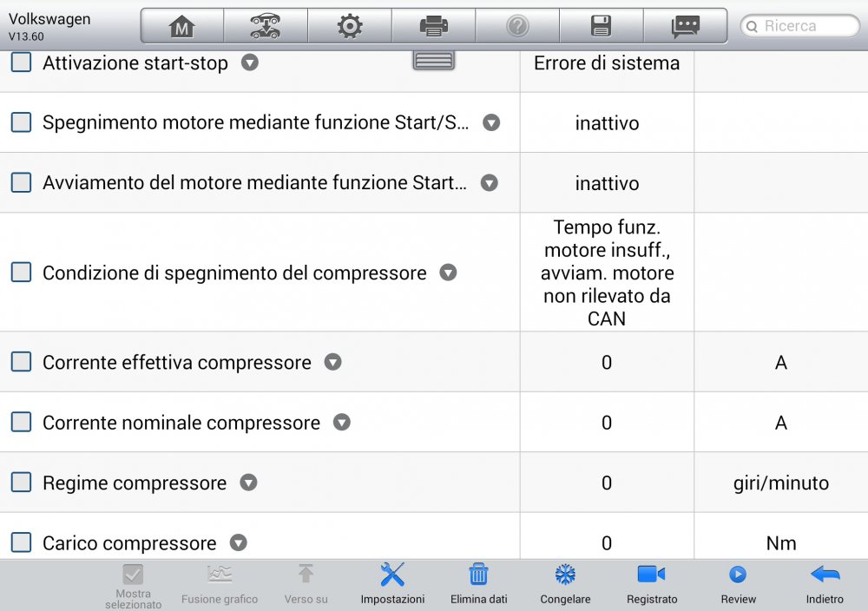
Task: Tap the home M icon
Action: [x=181, y=26]
